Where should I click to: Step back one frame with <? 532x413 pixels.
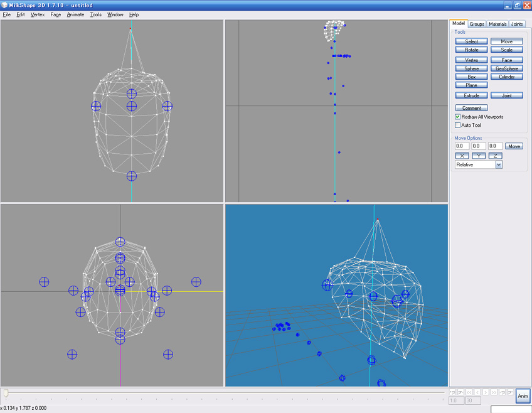coord(477,392)
